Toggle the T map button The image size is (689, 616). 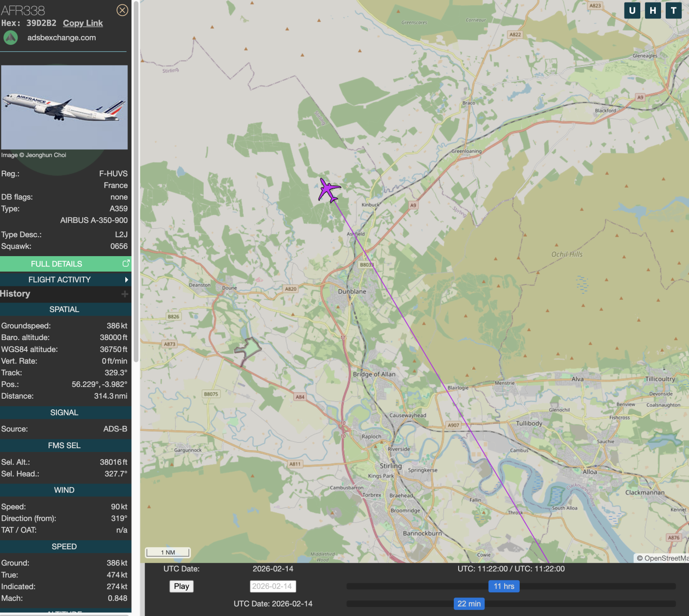tap(673, 10)
